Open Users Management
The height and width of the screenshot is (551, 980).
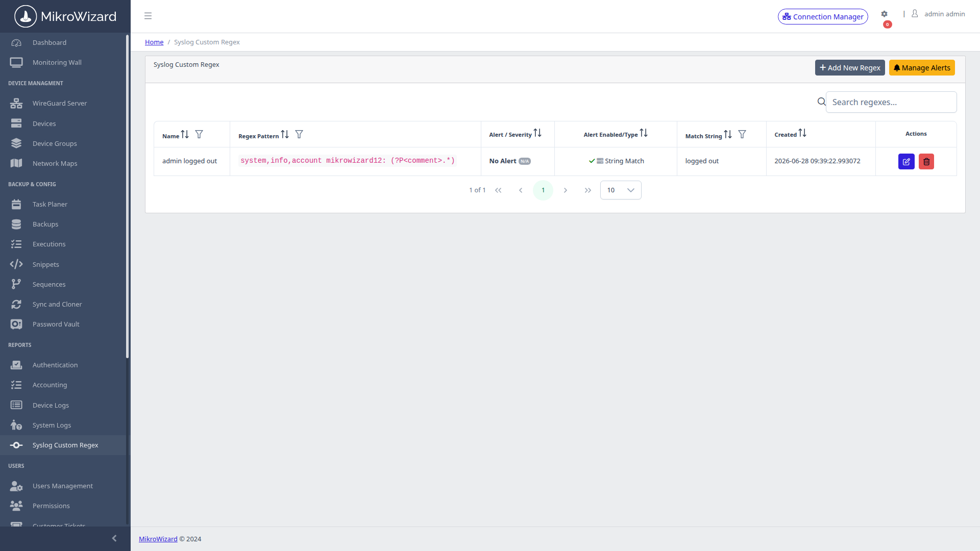(63, 486)
